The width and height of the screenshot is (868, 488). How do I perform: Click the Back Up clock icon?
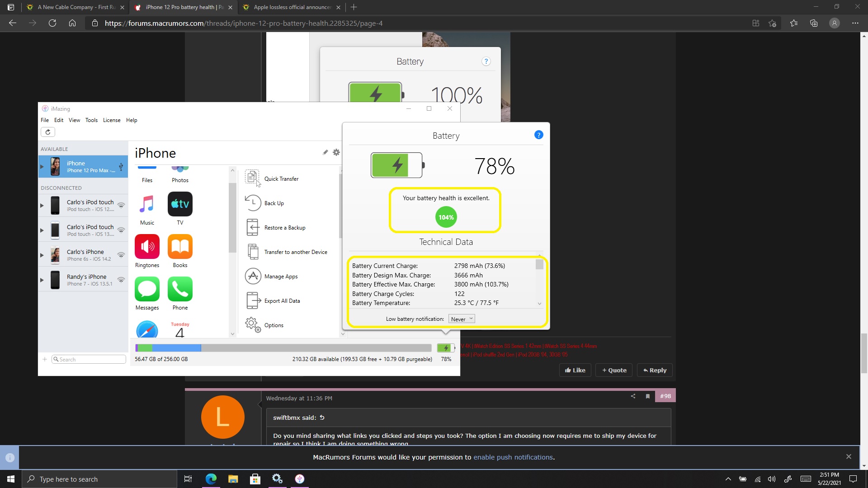253,203
